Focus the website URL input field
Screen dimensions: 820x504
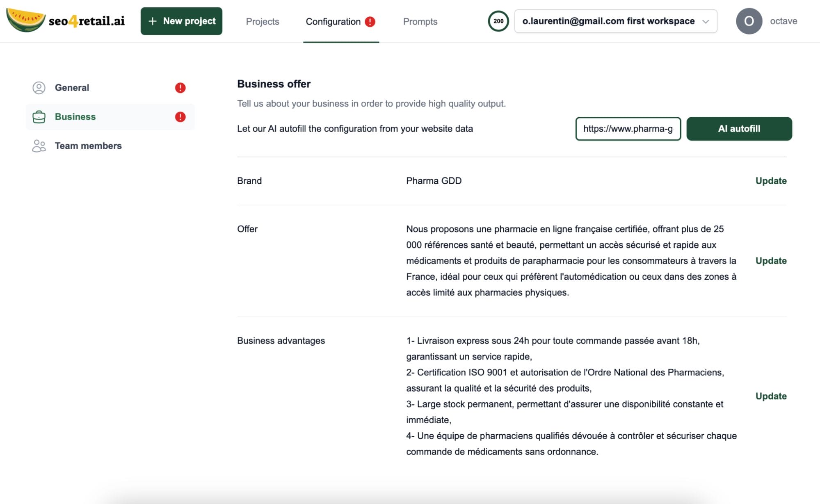pos(628,129)
